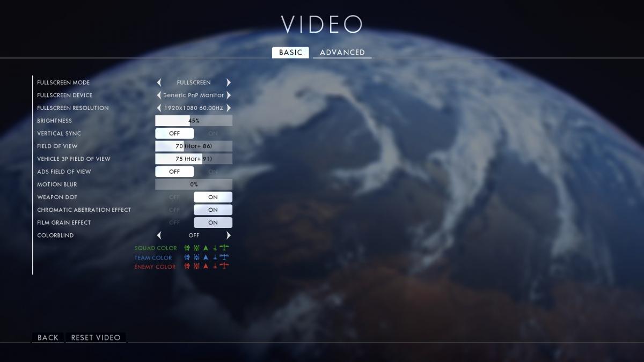Click the green tank icon with turret in Squad Color row
Screen dimensions: 644x362
click(196, 248)
